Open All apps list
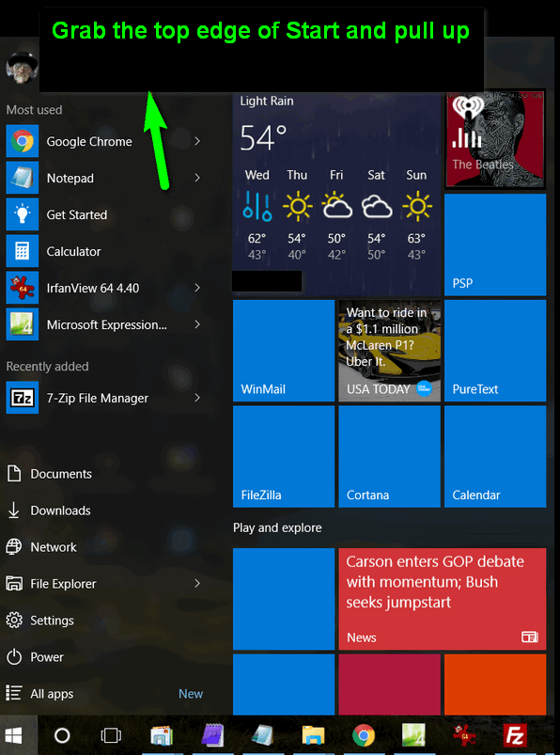Image resolution: width=560 pixels, height=755 pixels. click(x=52, y=694)
